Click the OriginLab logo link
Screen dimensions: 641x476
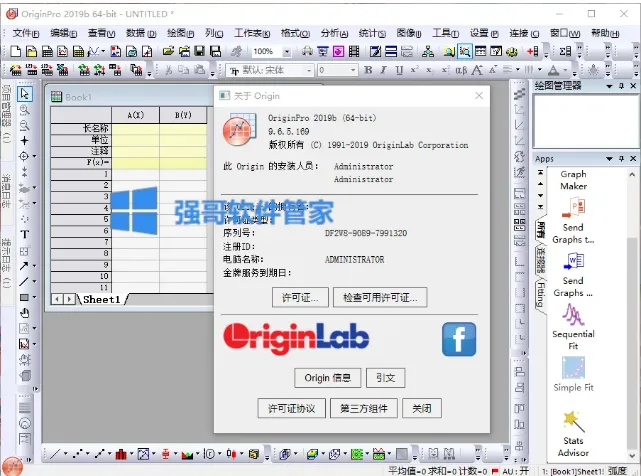click(x=296, y=338)
